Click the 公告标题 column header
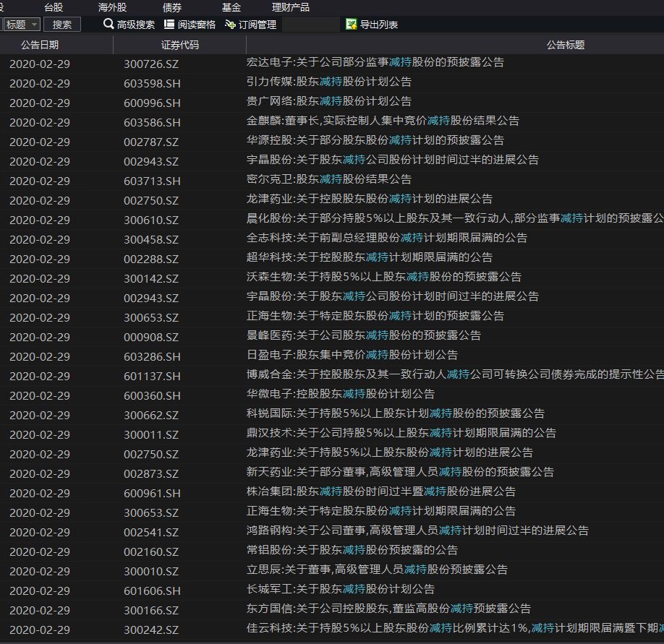 pyautogui.click(x=565, y=45)
